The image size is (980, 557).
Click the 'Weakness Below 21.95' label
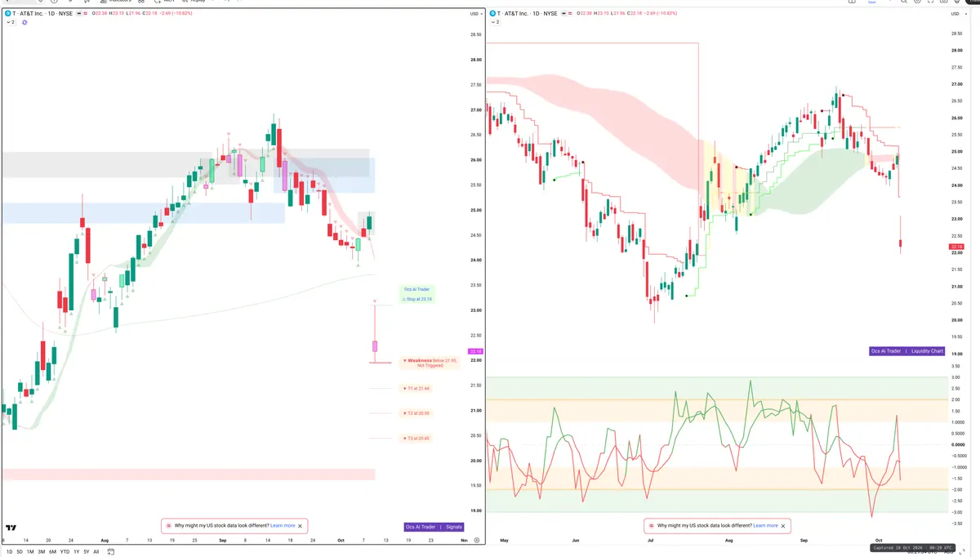tap(430, 363)
